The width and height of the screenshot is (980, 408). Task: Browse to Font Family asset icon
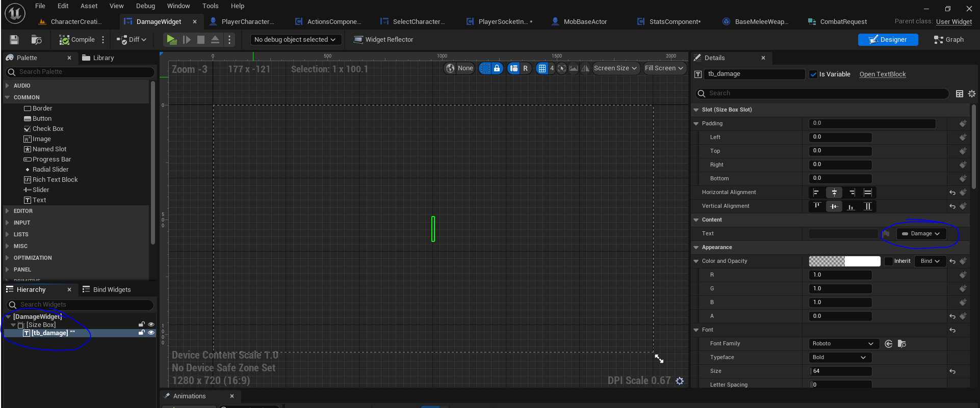[902, 344]
